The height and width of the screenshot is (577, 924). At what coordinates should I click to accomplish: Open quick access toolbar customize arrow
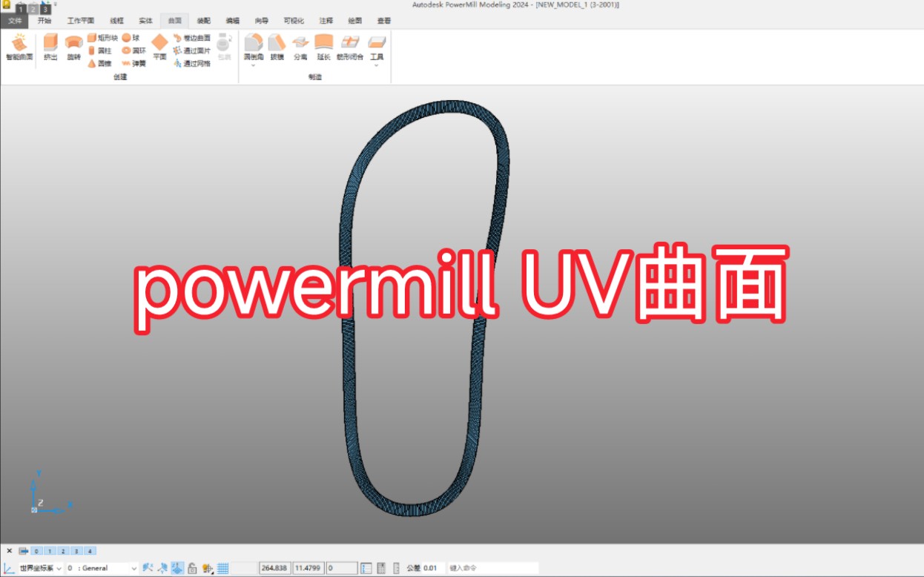(x=56, y=4)
